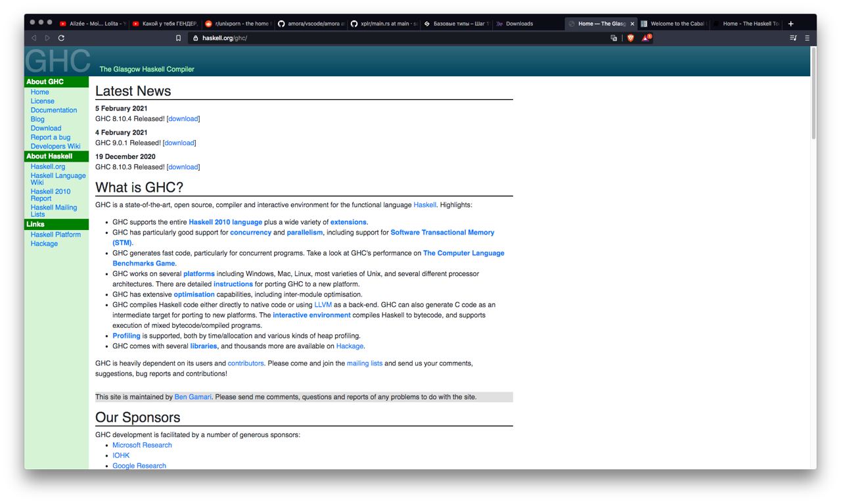Switch to the Alizée YouTube tab

(x=91, y=24)
